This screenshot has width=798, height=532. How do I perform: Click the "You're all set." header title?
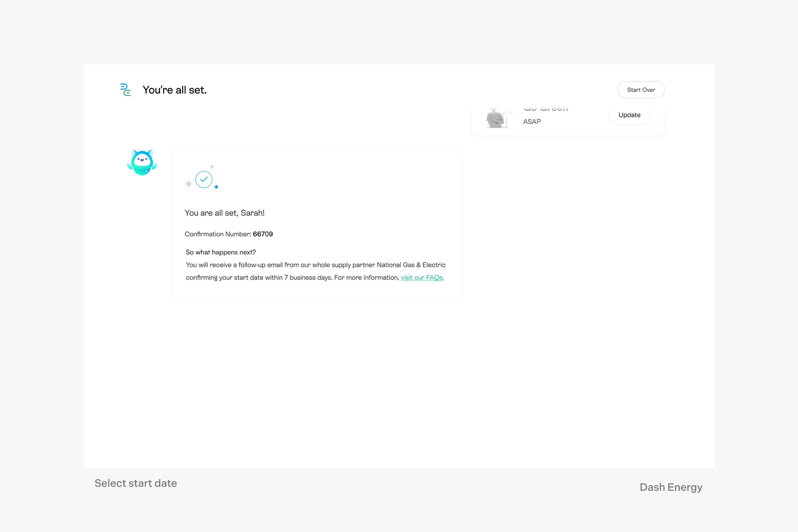175,90
